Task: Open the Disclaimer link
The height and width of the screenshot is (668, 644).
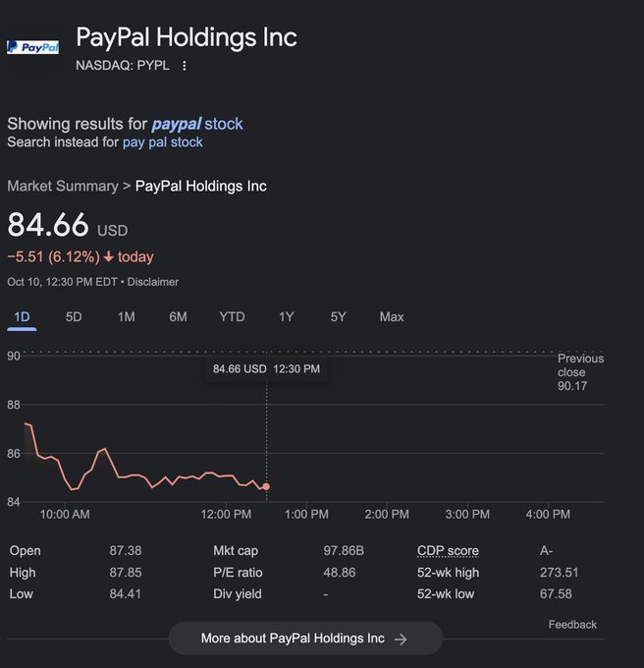Action: (153, 282)
